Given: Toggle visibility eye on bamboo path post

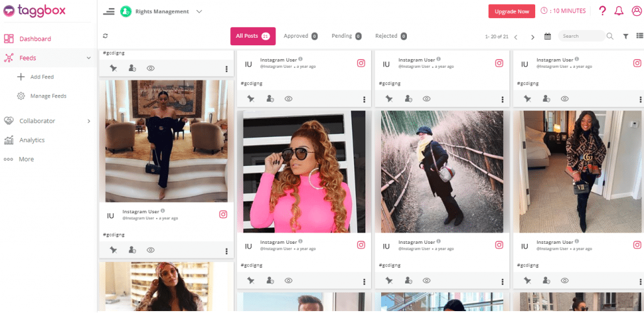Looking at the screenshot, I should 427,280.
